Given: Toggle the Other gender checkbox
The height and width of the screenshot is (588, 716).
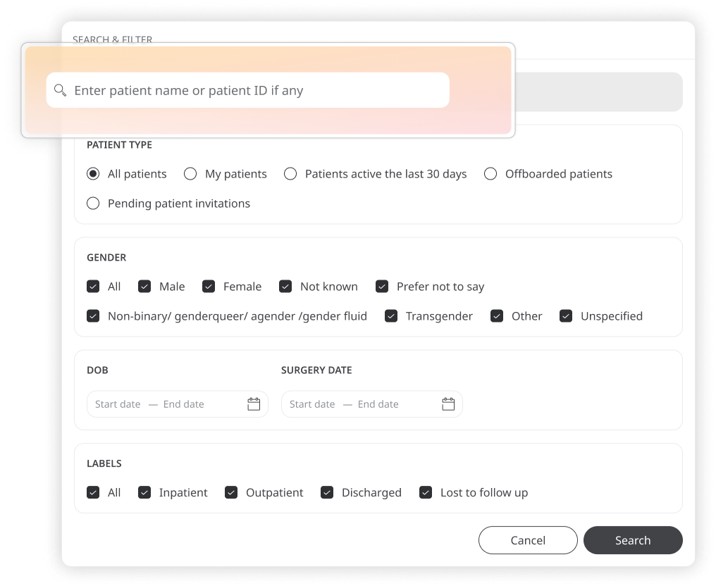Looking at the screenshot, I should pos(497,316).
